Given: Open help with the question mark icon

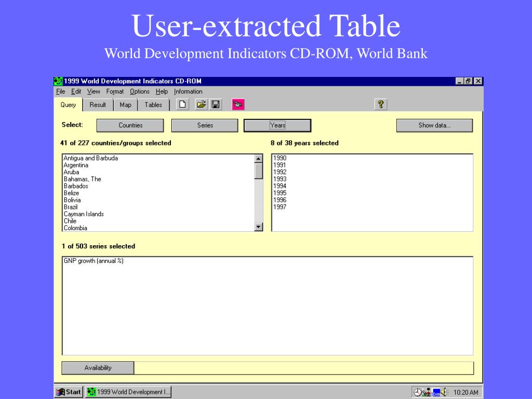Looking at the screenshot, I should (381, 104).
